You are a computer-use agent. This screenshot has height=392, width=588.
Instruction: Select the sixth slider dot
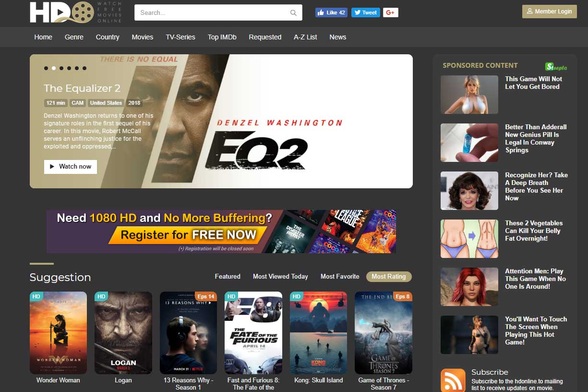(84, 68)
